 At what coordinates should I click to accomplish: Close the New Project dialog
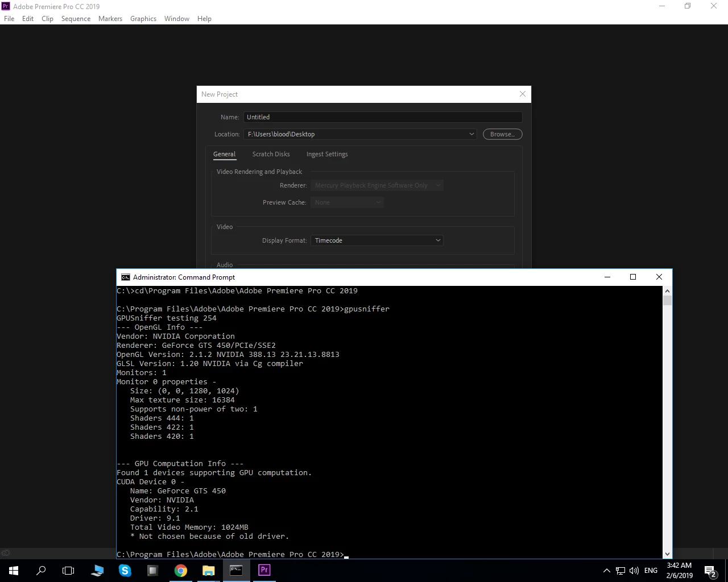point(523,94)
